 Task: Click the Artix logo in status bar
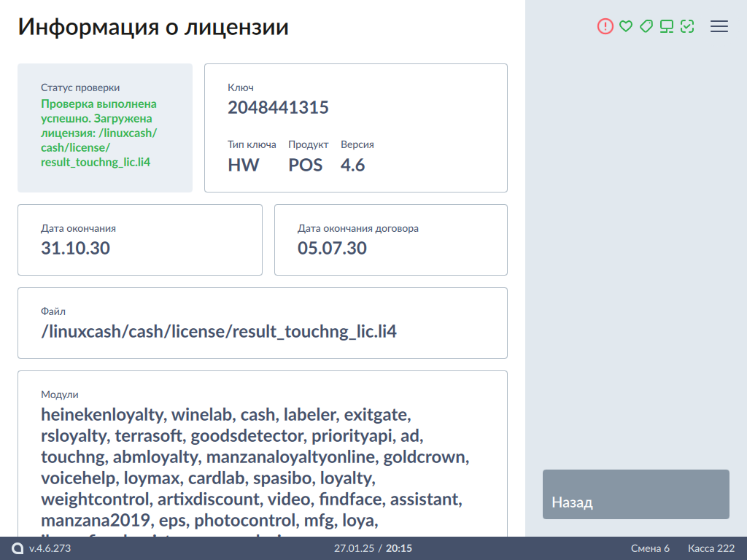tap(18, 548)
